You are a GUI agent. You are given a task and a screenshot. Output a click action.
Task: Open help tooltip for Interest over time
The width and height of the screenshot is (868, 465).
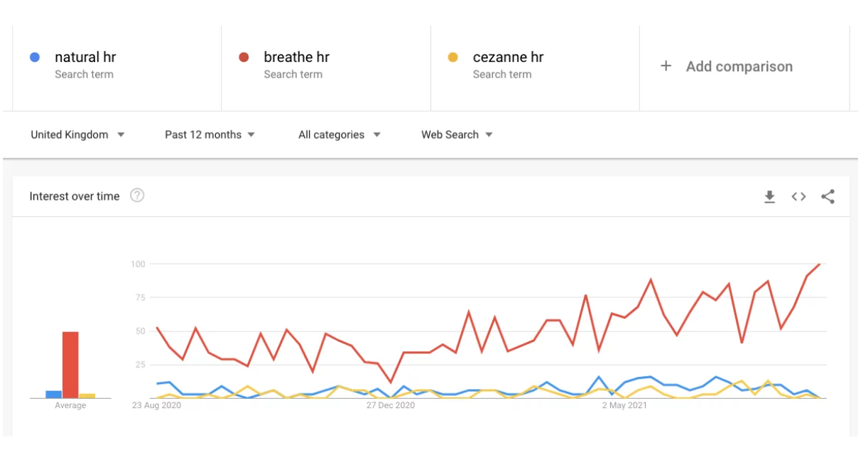click(137, 196)
